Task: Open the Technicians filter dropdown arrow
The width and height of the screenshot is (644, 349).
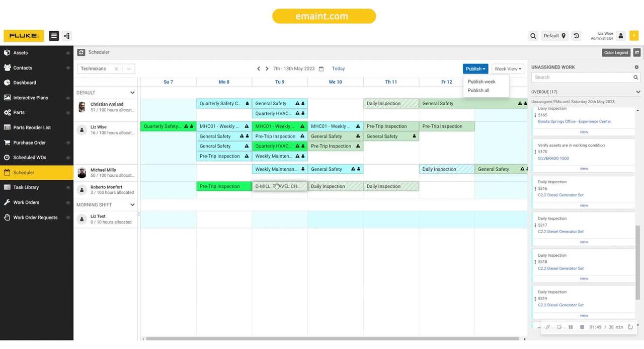Action: [x=128, y=69]
